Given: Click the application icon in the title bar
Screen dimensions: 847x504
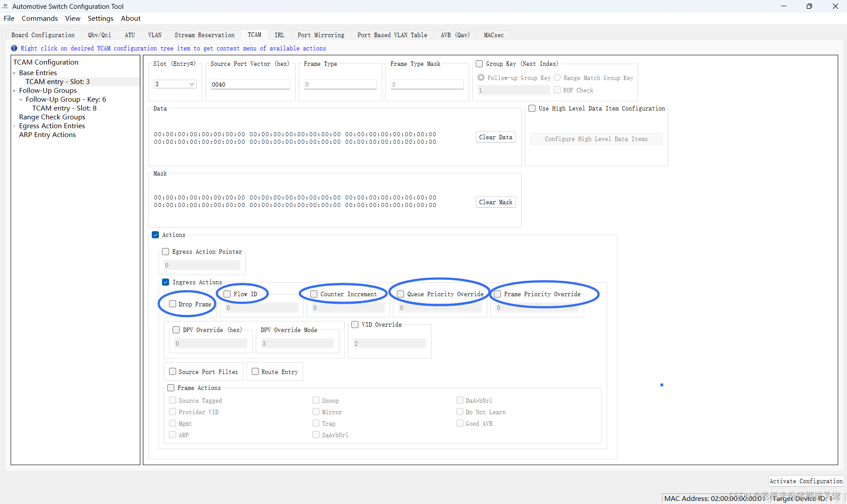Looking at the screenshot, I should 5,6.
